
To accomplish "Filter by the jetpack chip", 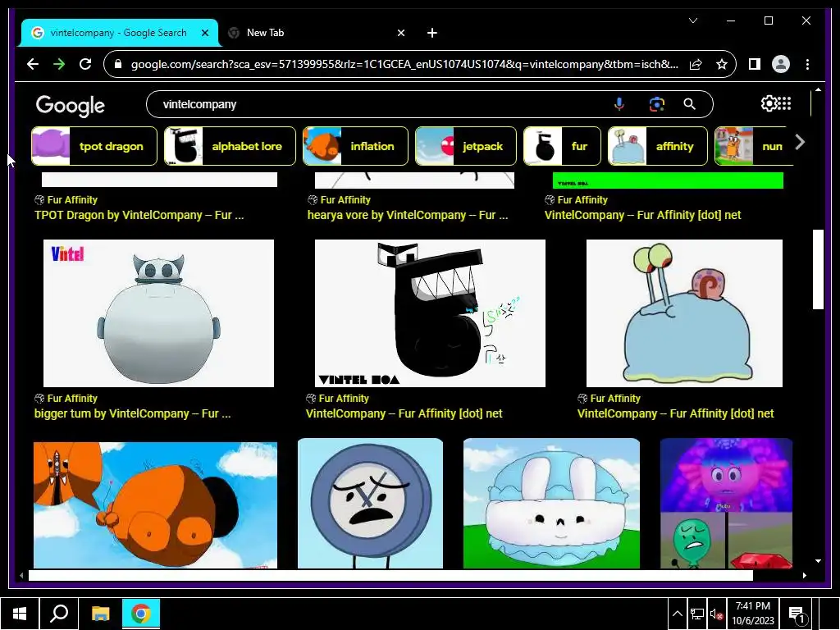I will [x=466, y=146].
